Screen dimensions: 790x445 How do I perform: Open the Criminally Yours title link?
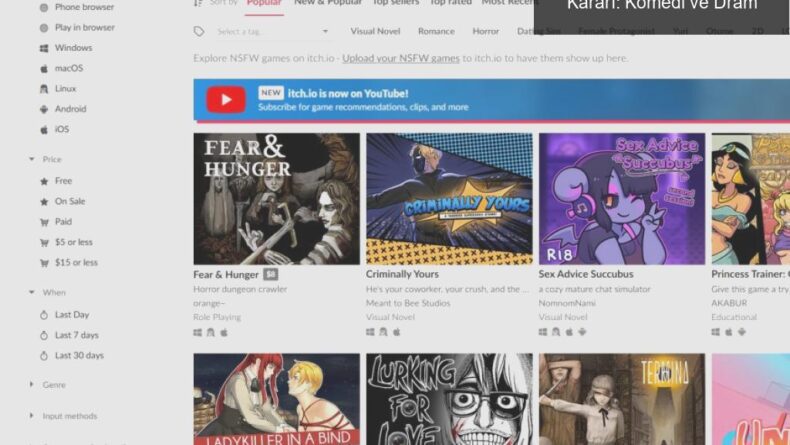pos(403,274)
